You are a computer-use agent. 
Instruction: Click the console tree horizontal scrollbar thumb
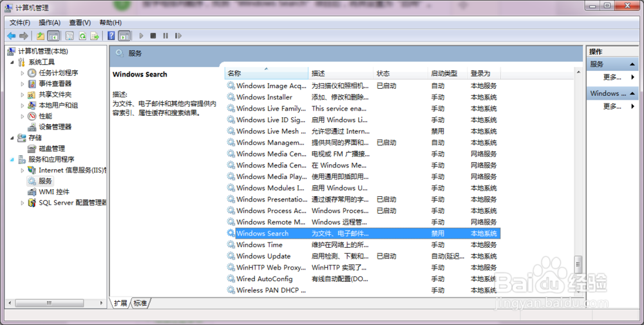point(50,303)
